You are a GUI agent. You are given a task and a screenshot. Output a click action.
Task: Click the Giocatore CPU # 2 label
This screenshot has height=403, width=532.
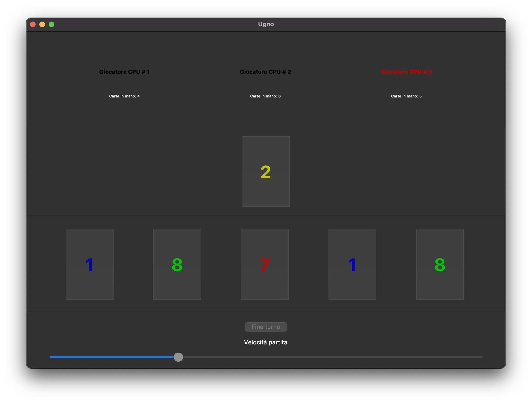coord(265,72)
